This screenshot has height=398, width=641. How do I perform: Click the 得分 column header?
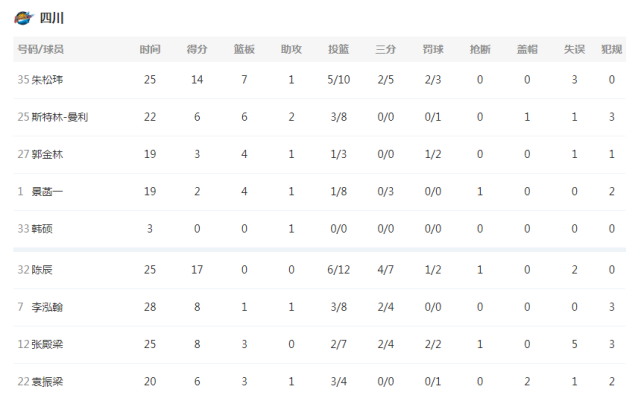(197, 49)
